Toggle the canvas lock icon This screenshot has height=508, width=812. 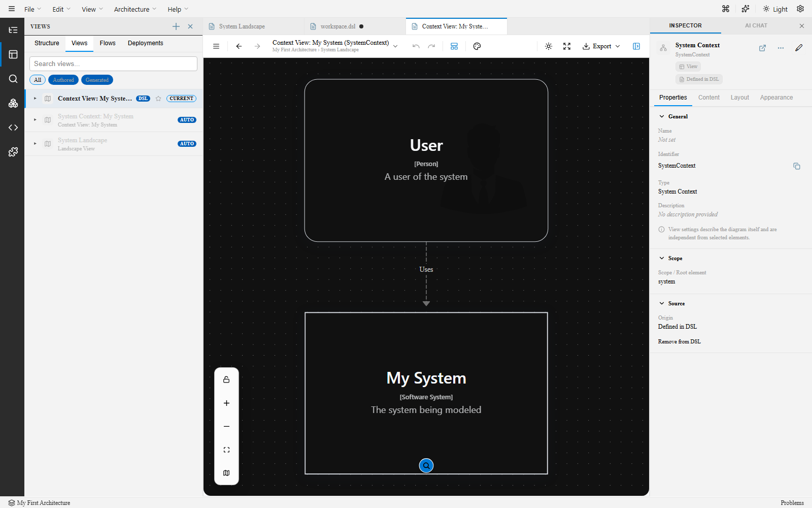(226, 380)
